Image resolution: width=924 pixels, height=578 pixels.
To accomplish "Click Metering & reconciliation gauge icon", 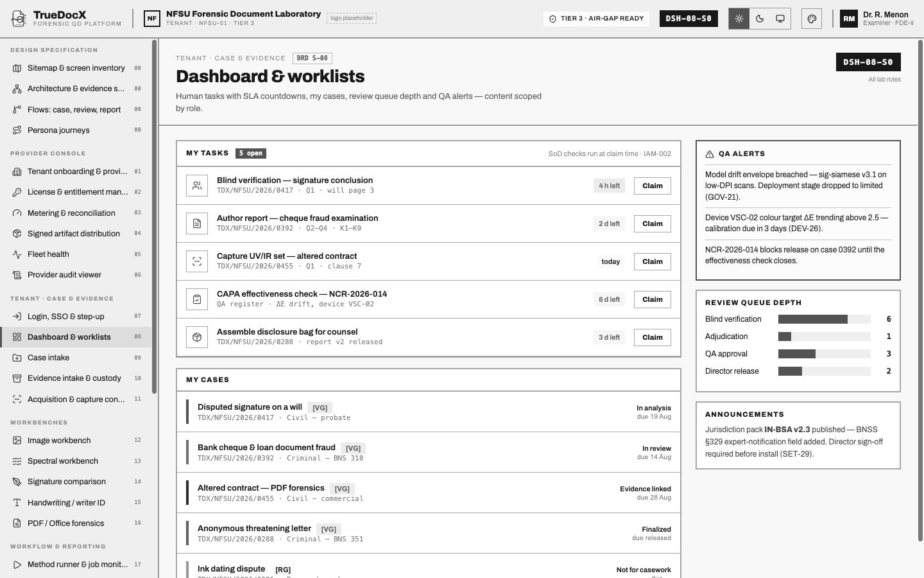I will click(17, 213).
